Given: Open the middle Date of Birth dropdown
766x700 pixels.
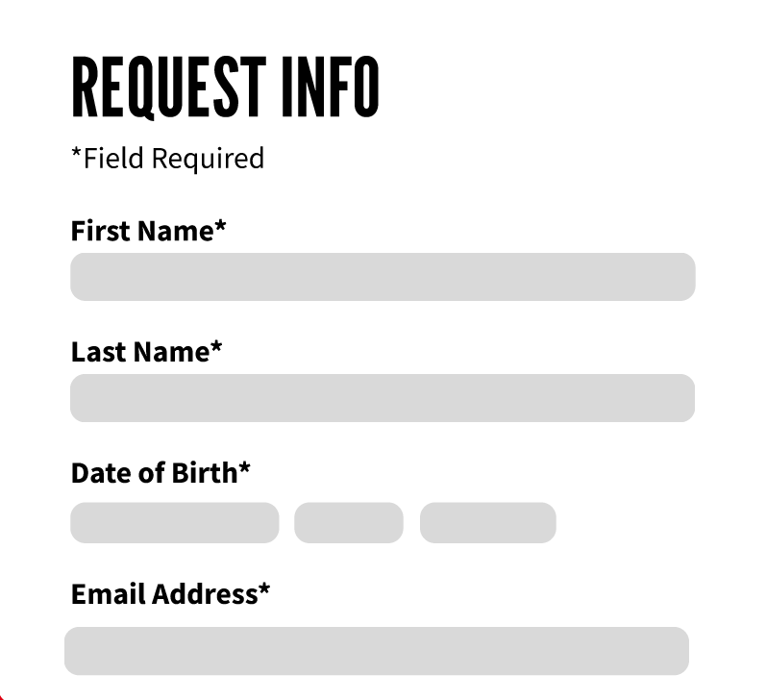Looking at the screenshot, I should click(x=349, y=523).
